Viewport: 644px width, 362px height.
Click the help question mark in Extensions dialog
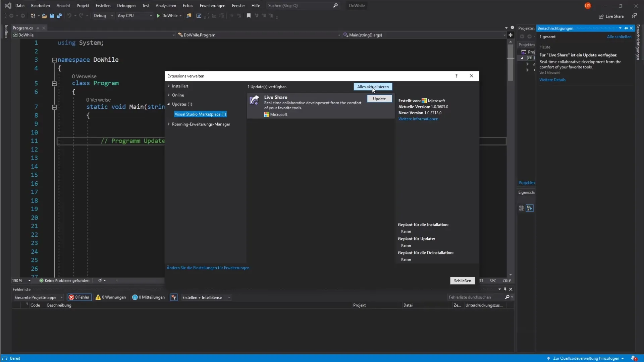coord(457,76)
